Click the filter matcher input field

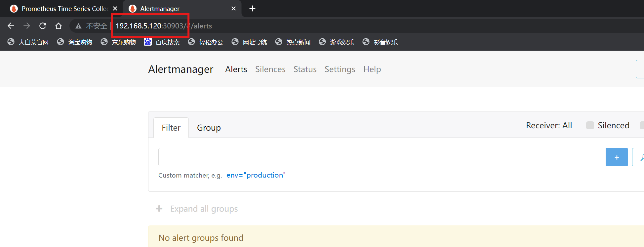382,157
